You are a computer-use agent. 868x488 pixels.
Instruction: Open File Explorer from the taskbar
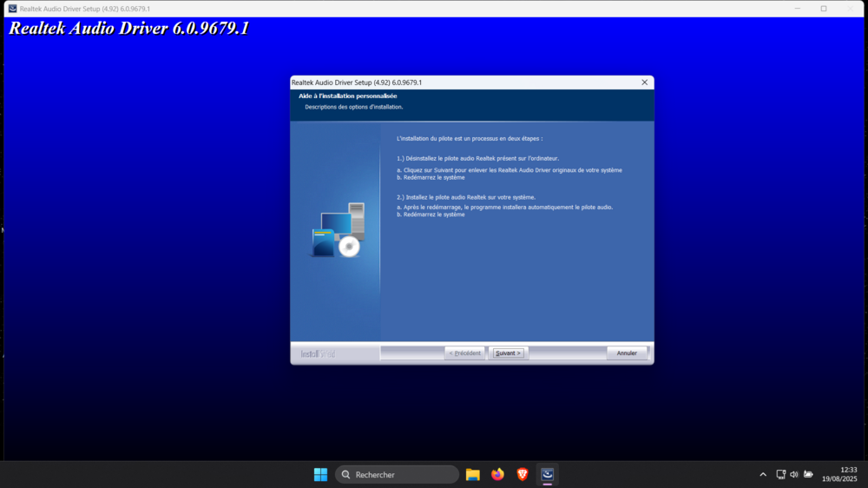coord(473,474)
